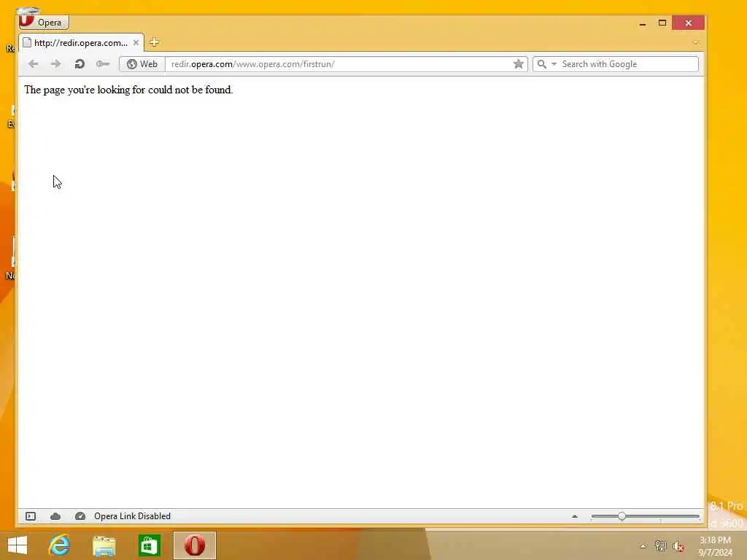This screenshot has height=560, width=747.
Task: Open File Explorer from taskbar
Action: [104, 545]
